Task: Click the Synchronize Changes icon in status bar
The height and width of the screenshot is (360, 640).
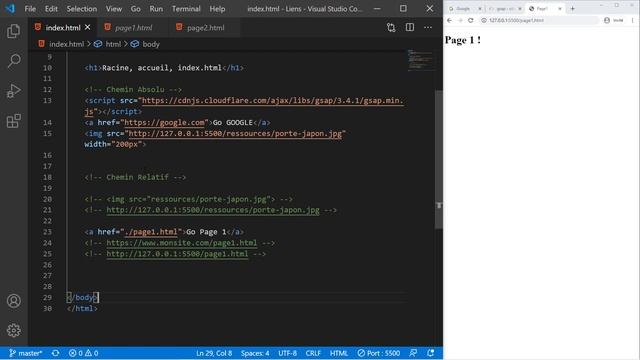Action: click(56, 353)
